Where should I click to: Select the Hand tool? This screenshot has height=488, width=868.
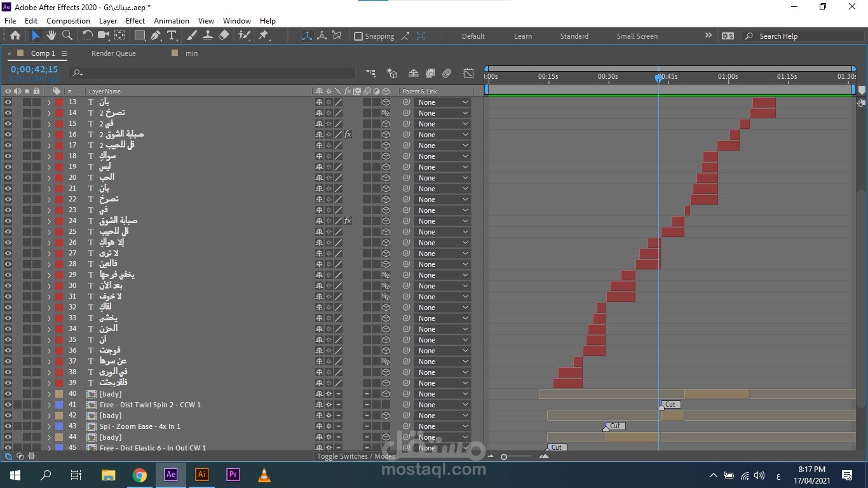(51, 36)
